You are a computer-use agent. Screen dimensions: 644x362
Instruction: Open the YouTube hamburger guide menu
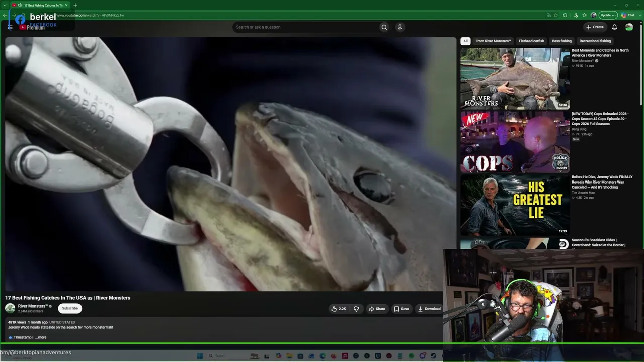10,27
